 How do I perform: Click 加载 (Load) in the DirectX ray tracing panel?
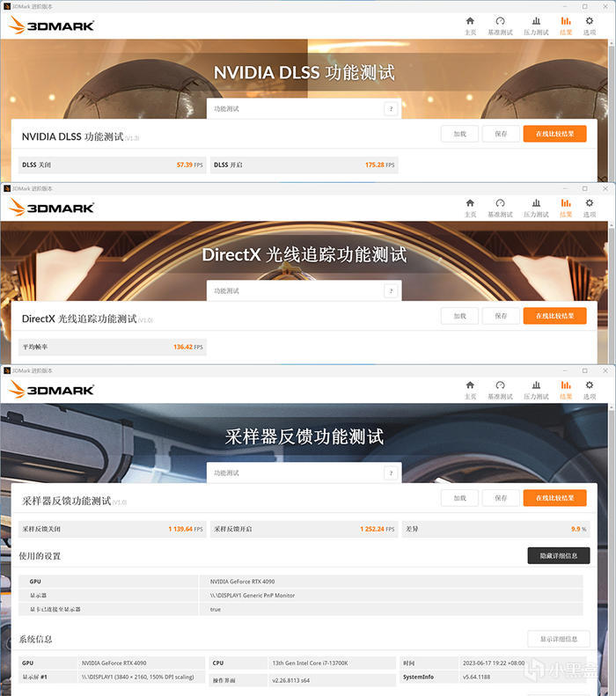459,316
